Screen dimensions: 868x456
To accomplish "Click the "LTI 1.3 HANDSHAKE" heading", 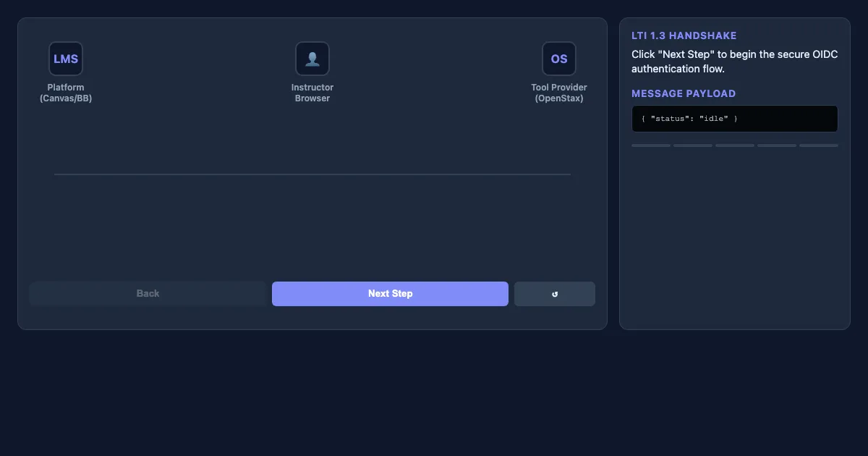I will 684,35.
